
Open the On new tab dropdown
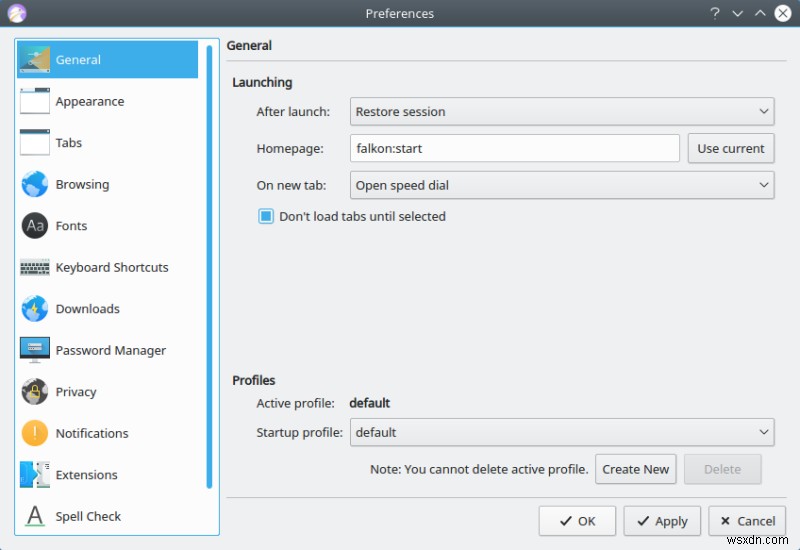point(562,185)
